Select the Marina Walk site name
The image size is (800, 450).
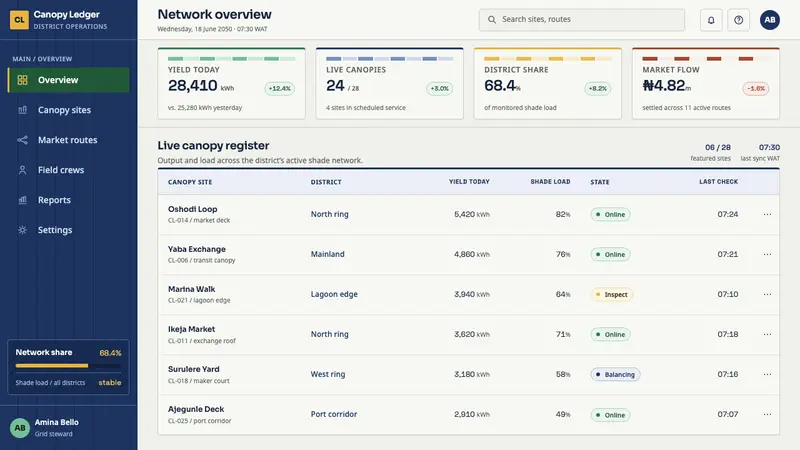(191, 289)
